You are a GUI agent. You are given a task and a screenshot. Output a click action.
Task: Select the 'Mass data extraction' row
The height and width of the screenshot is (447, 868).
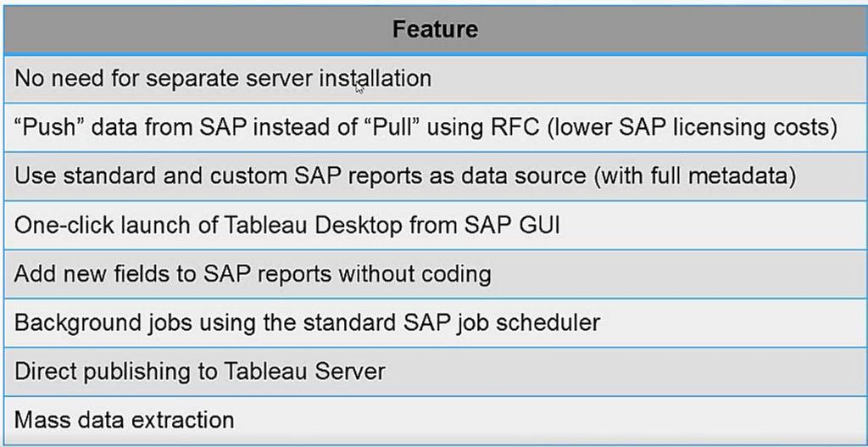435,420
